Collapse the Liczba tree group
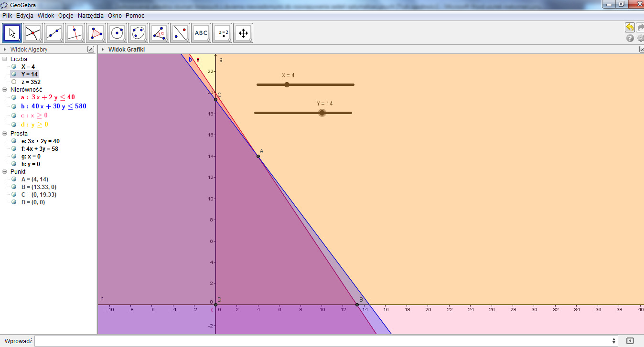Image resolution: width=644 pixels, height=347 pixels. [x=5, y=59]
